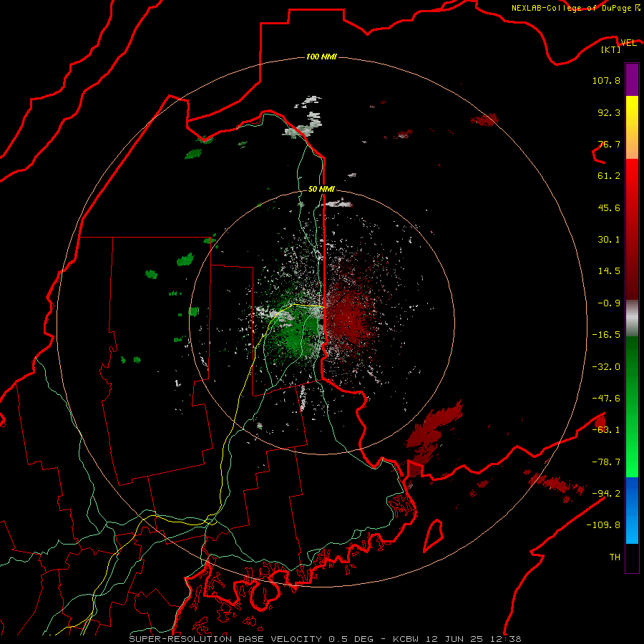
Task: Click the purple segment of velocity color bar
Action: [632, 79]
